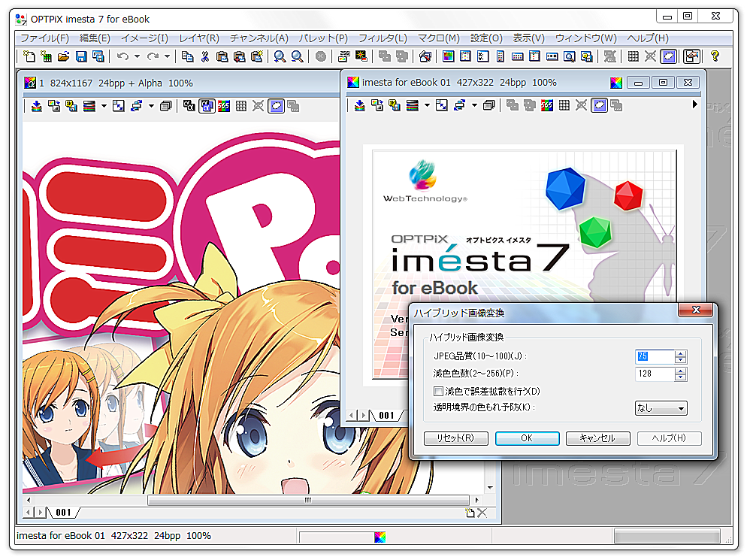Open the 編集(E) menu
The image size is (750, 560).
coord(95,38)
